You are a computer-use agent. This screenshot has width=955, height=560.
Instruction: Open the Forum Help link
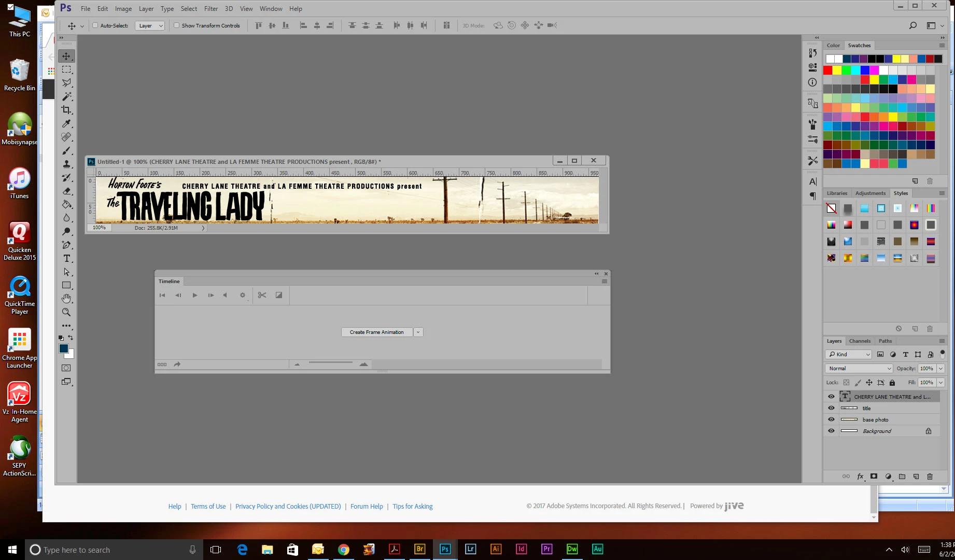click(x=367, y=507)
